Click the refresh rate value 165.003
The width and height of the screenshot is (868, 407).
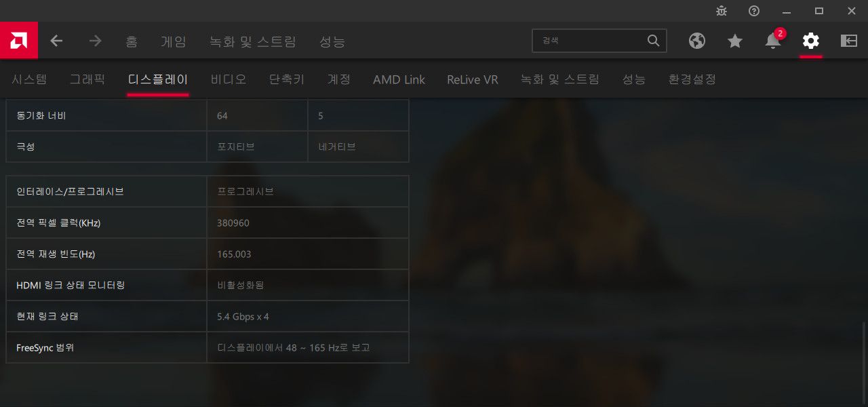tap(234, 254)
